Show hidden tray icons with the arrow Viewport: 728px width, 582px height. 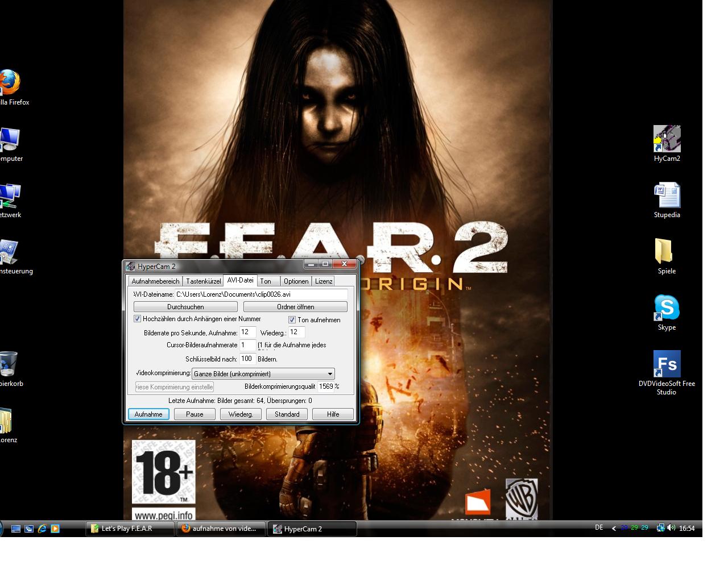614,528
